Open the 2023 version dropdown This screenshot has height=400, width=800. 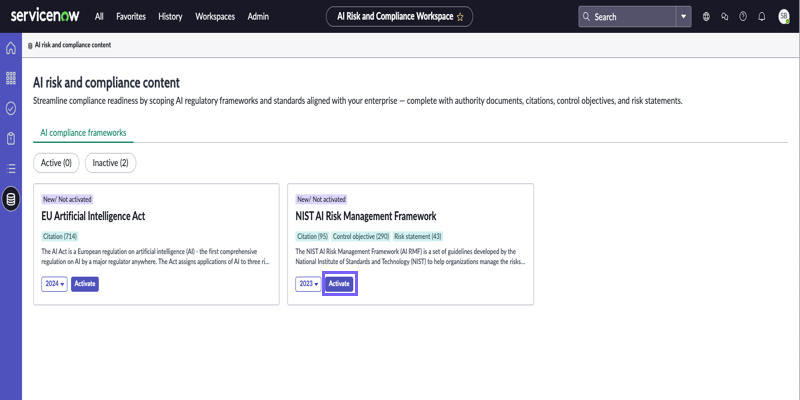pos(308,284)
